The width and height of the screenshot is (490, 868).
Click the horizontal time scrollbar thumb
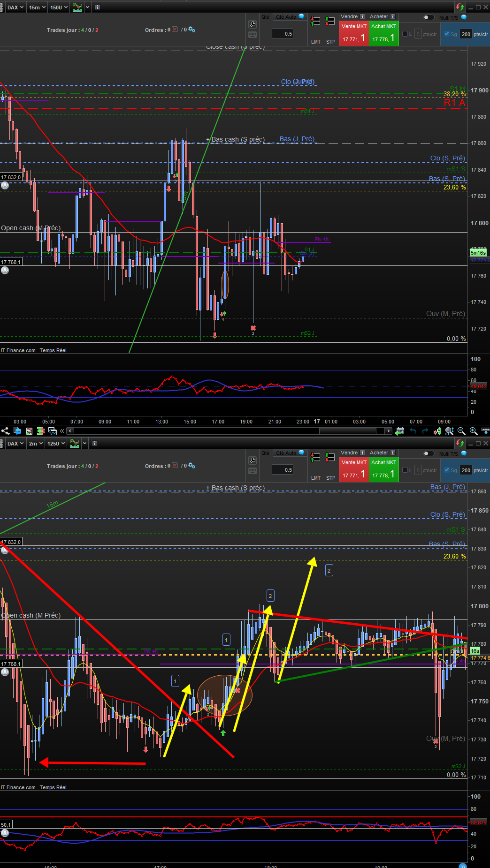tap(348, 431)
